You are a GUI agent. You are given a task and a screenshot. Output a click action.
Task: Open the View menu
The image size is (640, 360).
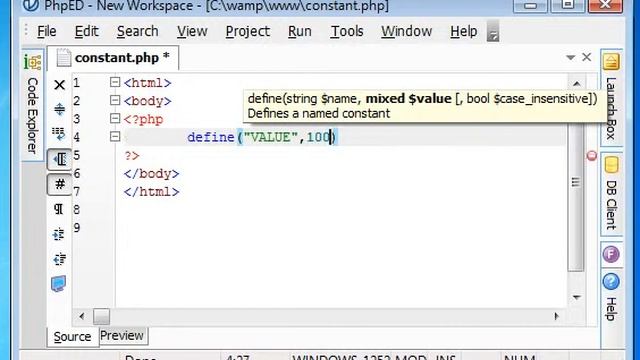pyautogui.click(x=192, y=31)
